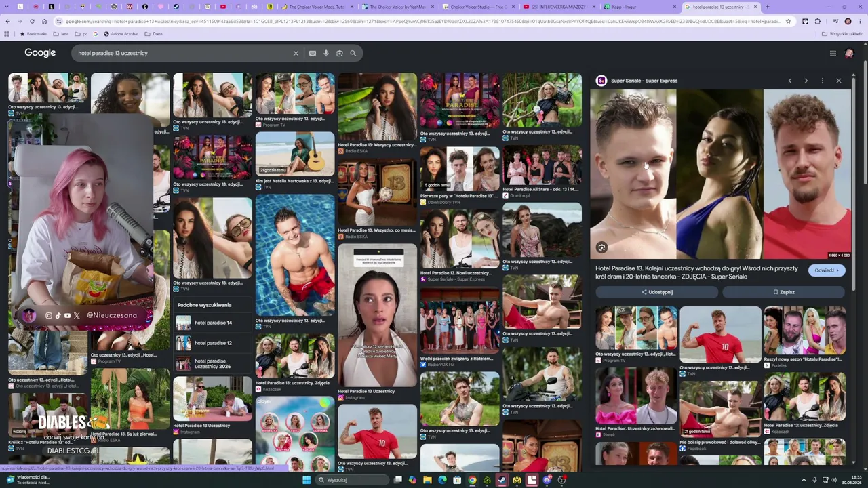Open the Windows Start menu

307,480
